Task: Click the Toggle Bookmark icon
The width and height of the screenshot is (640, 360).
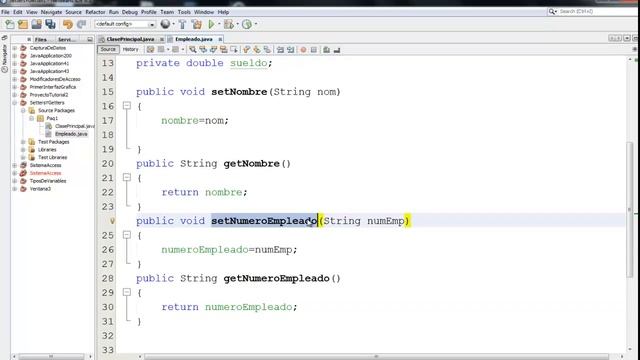Action: (267, 49)
